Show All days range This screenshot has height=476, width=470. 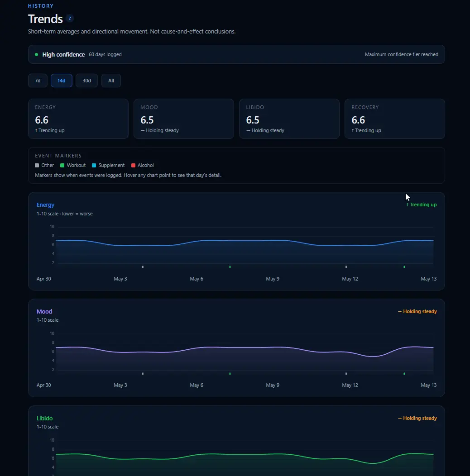click(x=111, y=81)
